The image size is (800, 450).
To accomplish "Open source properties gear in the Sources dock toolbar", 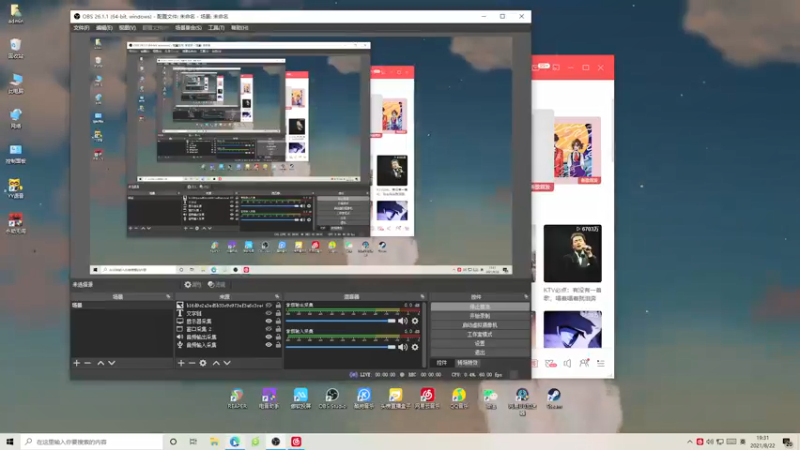I will coord(203,363).
